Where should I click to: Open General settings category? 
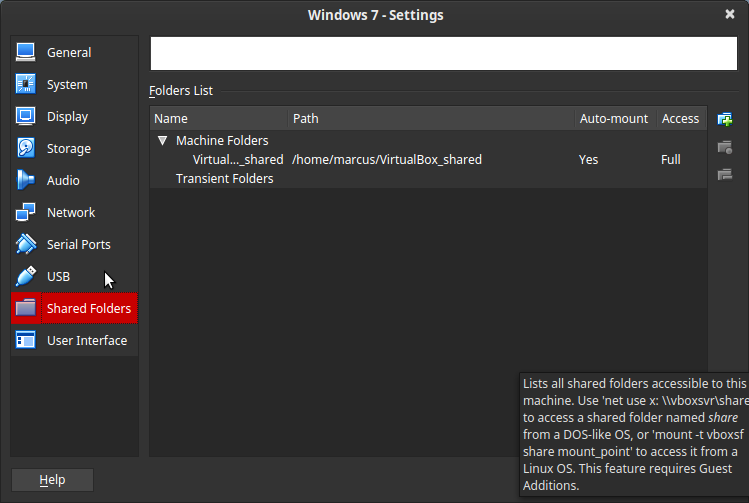point(68,52)
